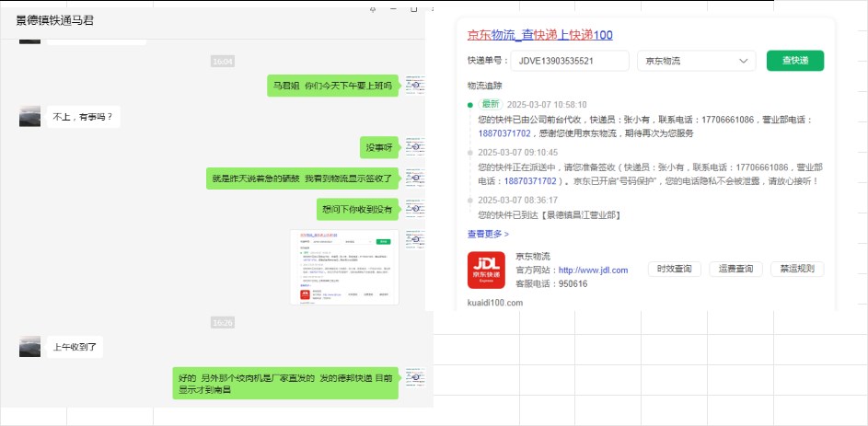
Task: Click the tracking number field JDVE13903535521
Action: (570, 61)
